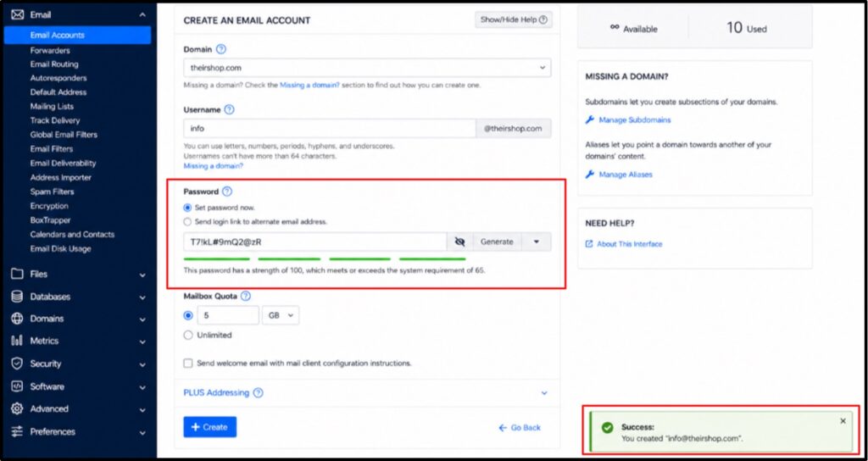The image size is (868, 461).
Task: Open the Mailbox Quota help icon
Action: click(245, 296)
